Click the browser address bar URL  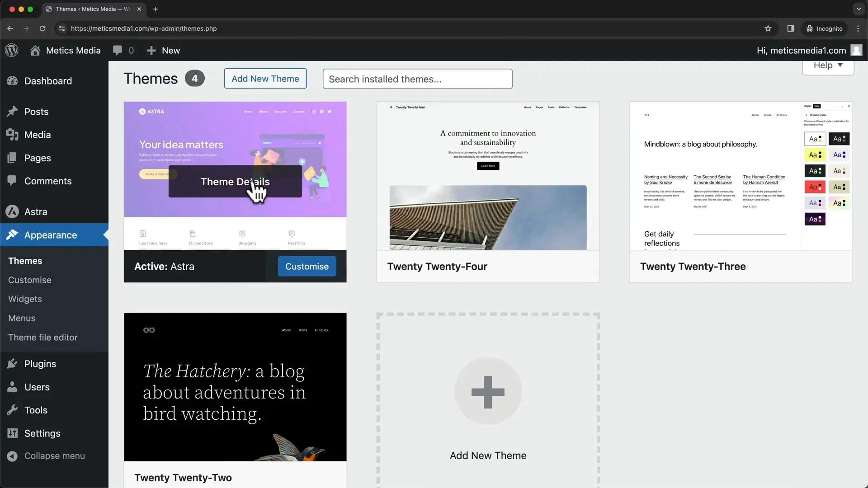pos(144,28)
